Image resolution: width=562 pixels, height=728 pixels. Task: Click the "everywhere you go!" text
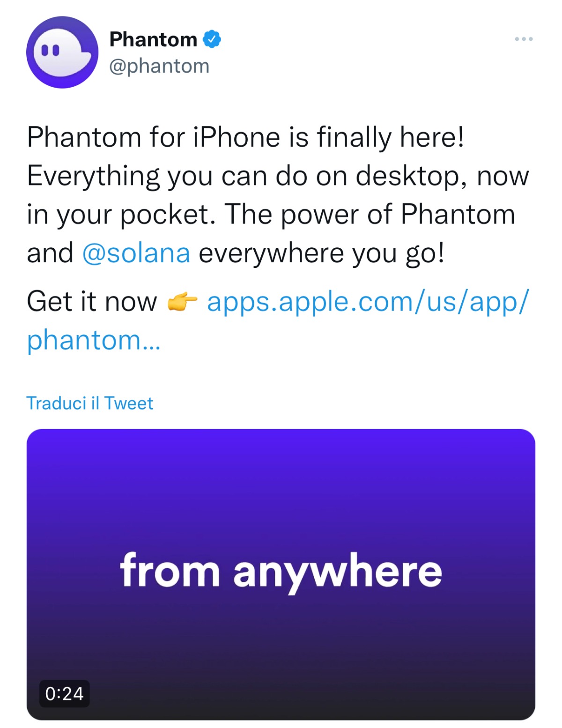(321, 253)
